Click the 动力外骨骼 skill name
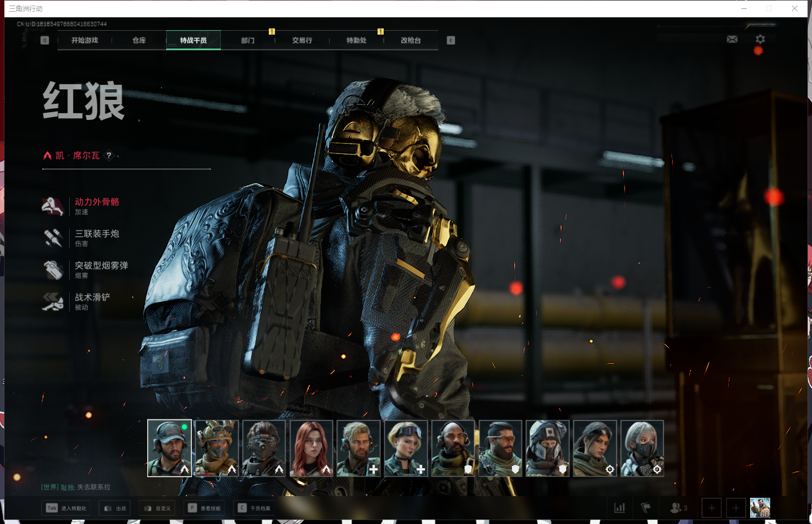The height and width of the screenshot is (524, 812). pyautogui.click(x=97, y=202)
